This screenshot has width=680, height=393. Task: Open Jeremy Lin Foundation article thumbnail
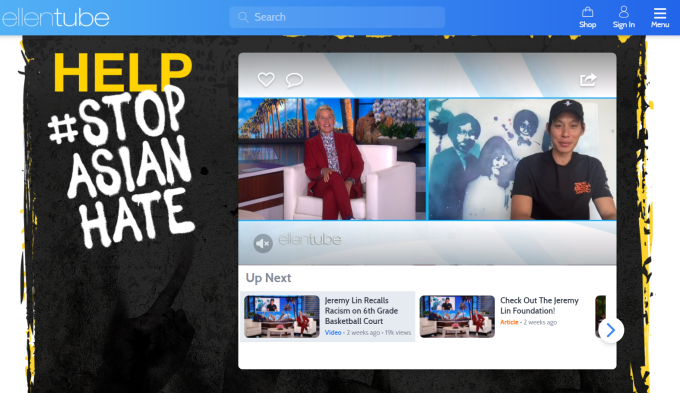pyautogui.click(x=457, y=317)
